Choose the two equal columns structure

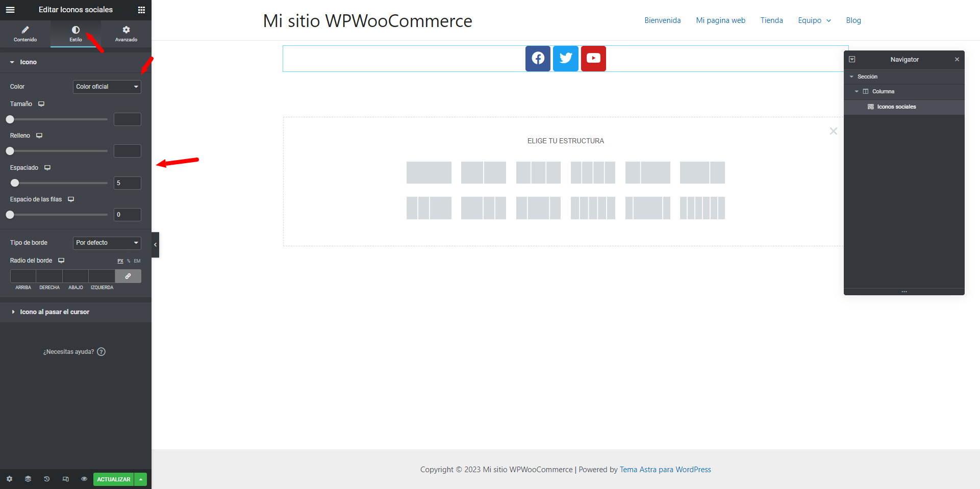coord(483,172)
